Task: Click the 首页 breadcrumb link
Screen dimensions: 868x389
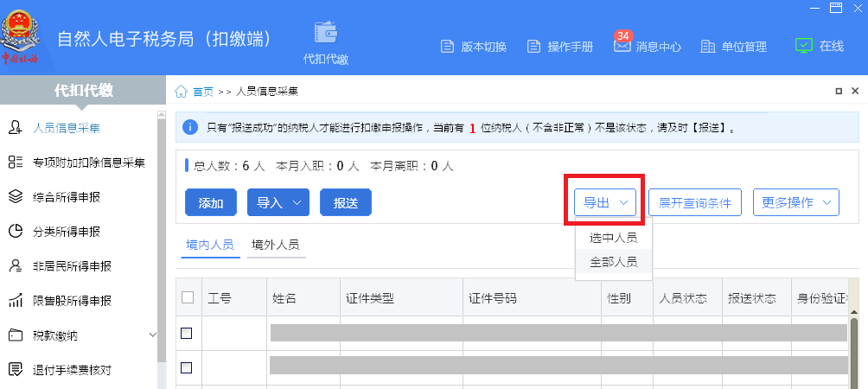Action: [x=202, y=92]
